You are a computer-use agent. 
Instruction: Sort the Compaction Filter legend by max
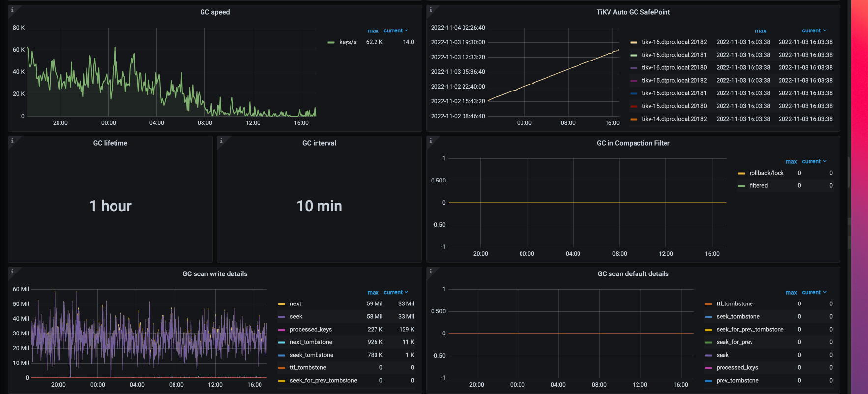click(791, 161)
